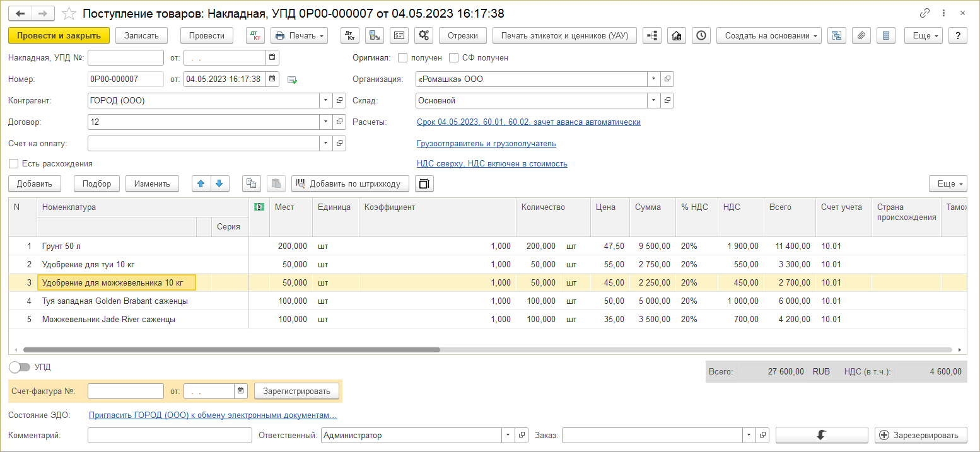Screen dimensions: 980x452
Task: Click the green characteristics column header icon
Action: (x=259, y=207)
